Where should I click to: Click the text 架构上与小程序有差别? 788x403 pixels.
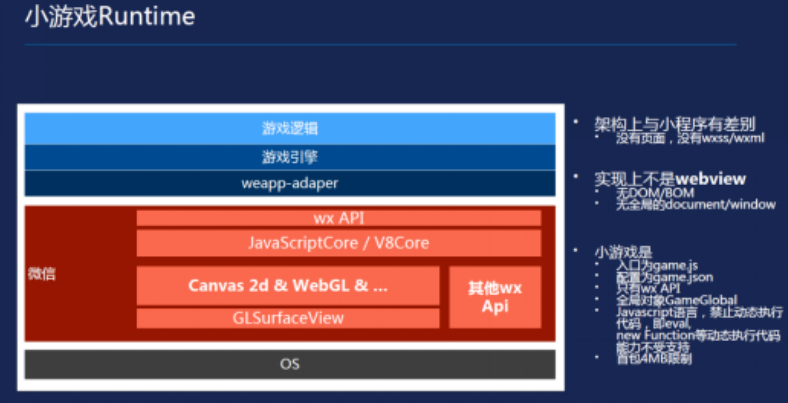pos(675,123)
